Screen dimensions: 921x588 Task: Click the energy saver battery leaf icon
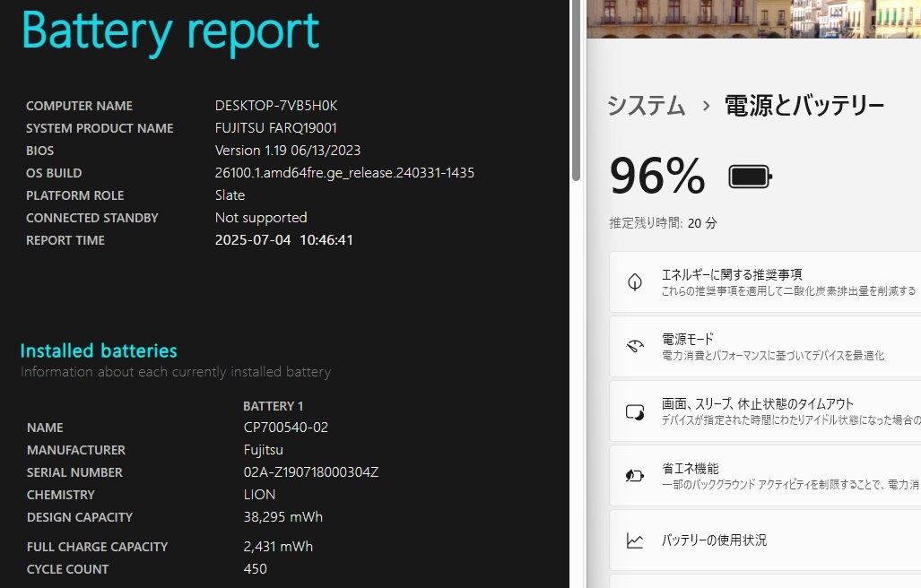tap(635, 475)
